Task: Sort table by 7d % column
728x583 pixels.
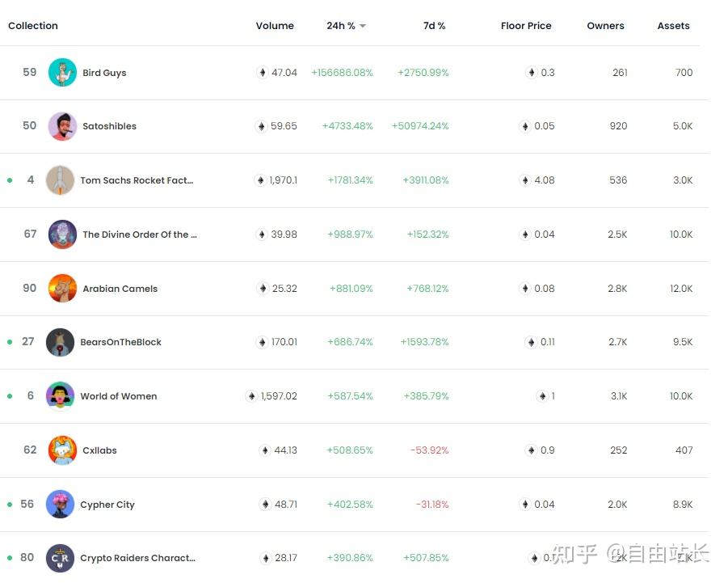Action: click(x=434, y=26)
